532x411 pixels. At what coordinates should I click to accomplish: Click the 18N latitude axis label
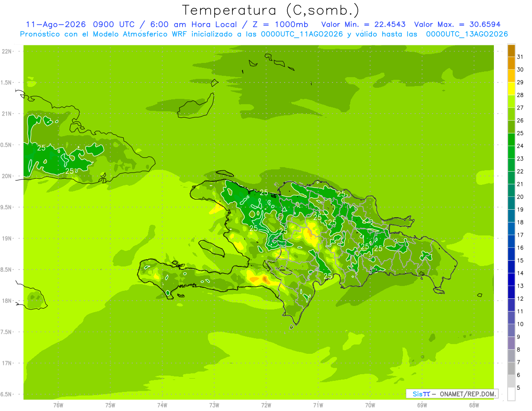click(x=7, y=301)
